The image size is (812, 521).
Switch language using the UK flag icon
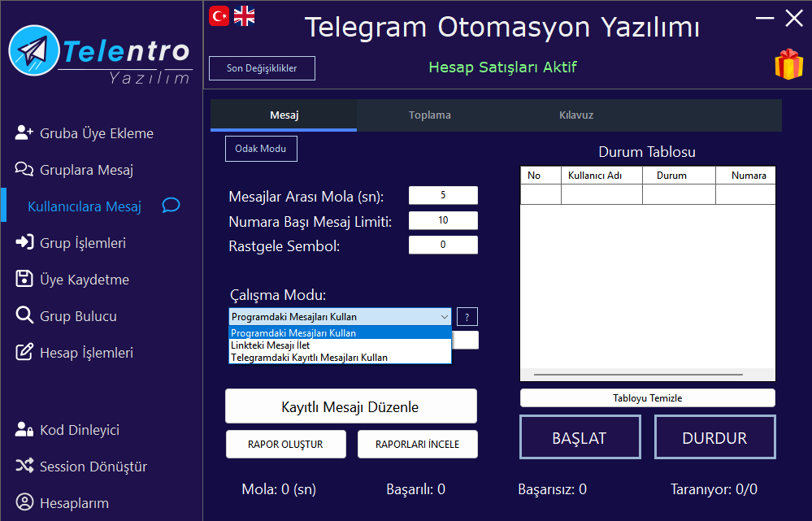(244, 15)
